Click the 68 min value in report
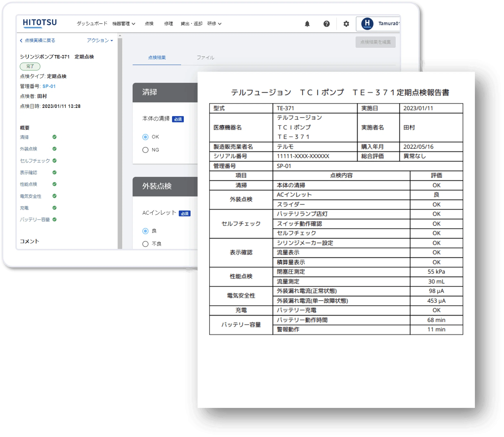Viewport: 504px width, 437px height. point(436,320)
